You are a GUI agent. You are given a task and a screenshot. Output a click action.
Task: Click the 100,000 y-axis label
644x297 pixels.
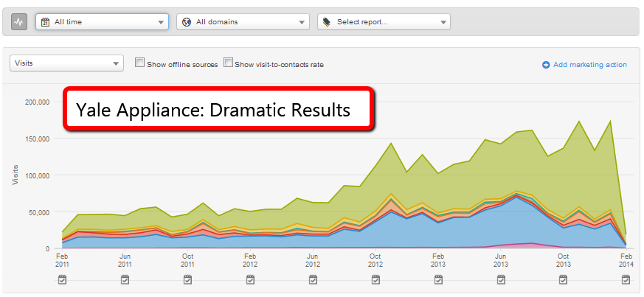(38, 175)
